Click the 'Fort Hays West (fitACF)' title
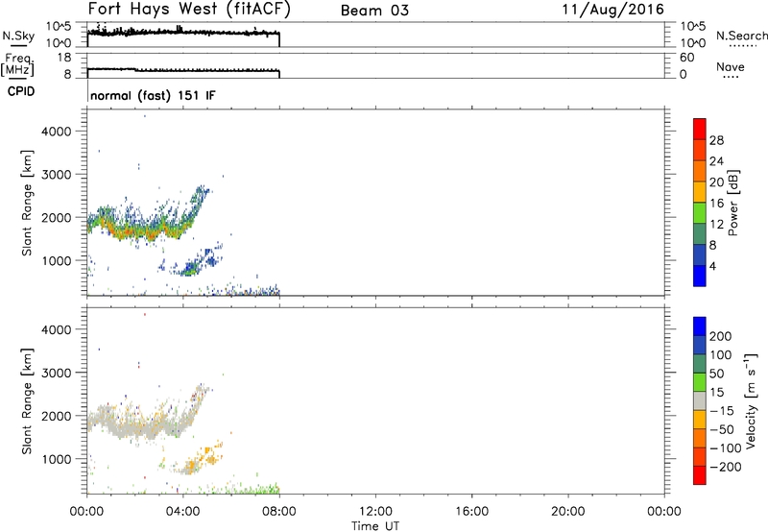 [x=189, y=9]
